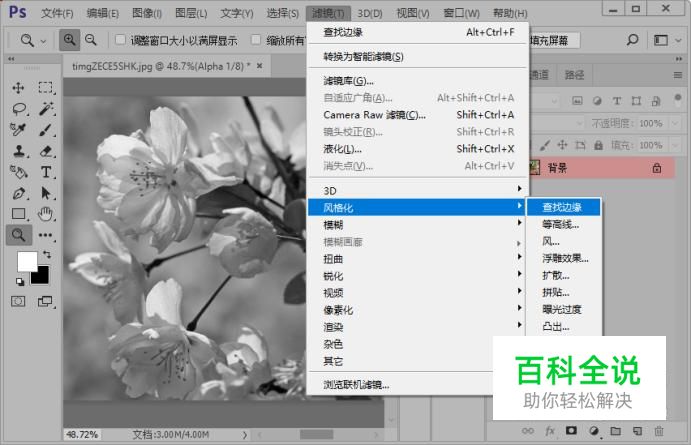Screen dimensions: 691x445
Task: Open the layer style fx icon
Action: click(550, 430)
